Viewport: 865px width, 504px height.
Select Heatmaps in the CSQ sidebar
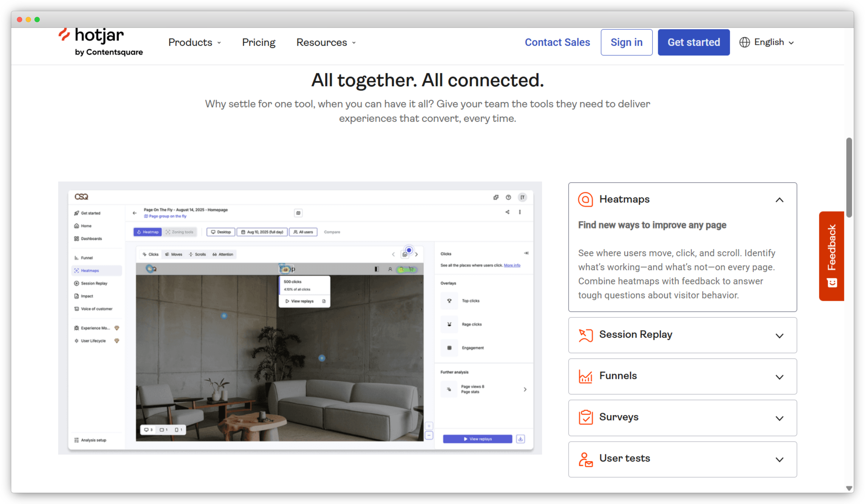click(90, 270)
